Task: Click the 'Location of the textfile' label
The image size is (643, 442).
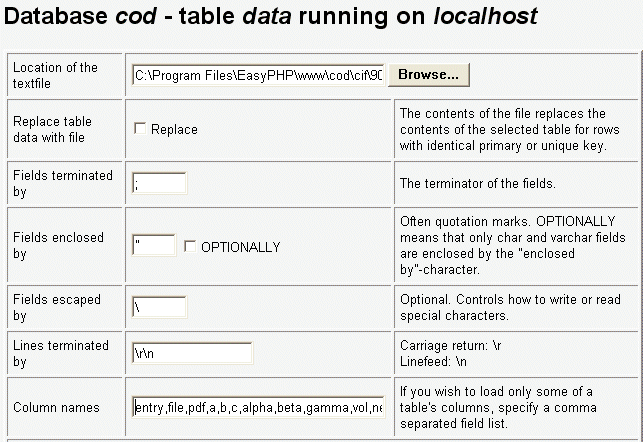Action: coord(55,75)
